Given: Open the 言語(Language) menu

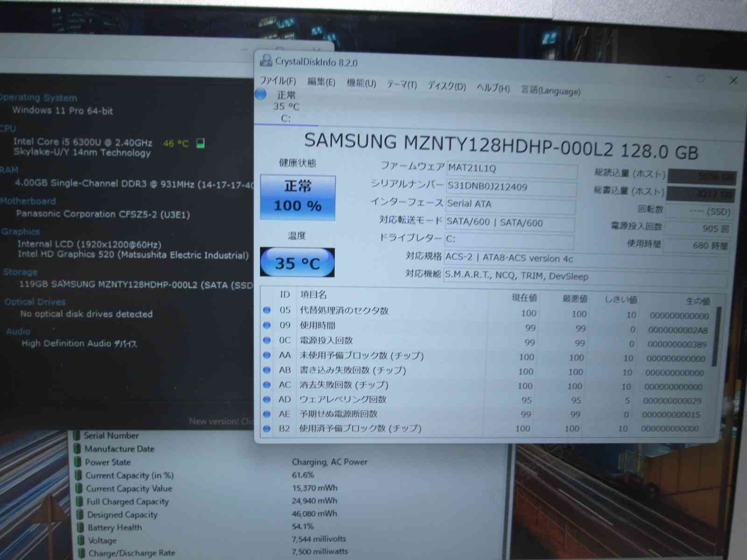Looking at the screenshot, I should click(550, 90).
